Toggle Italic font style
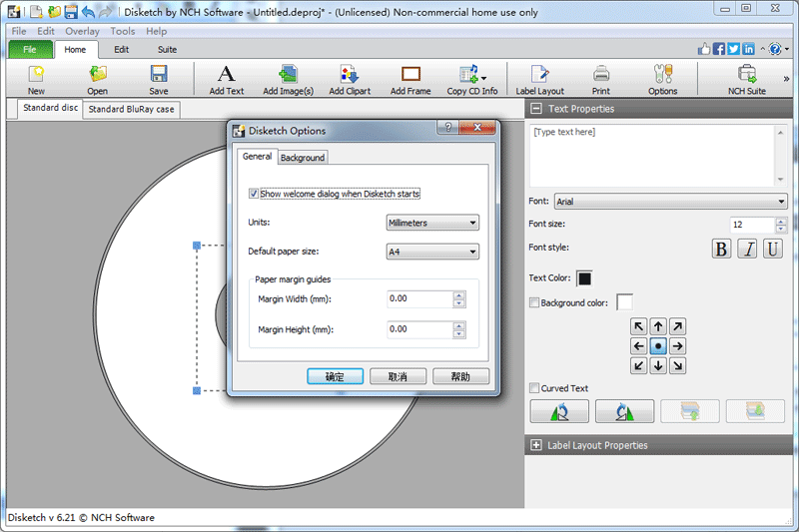 [747, 249]
